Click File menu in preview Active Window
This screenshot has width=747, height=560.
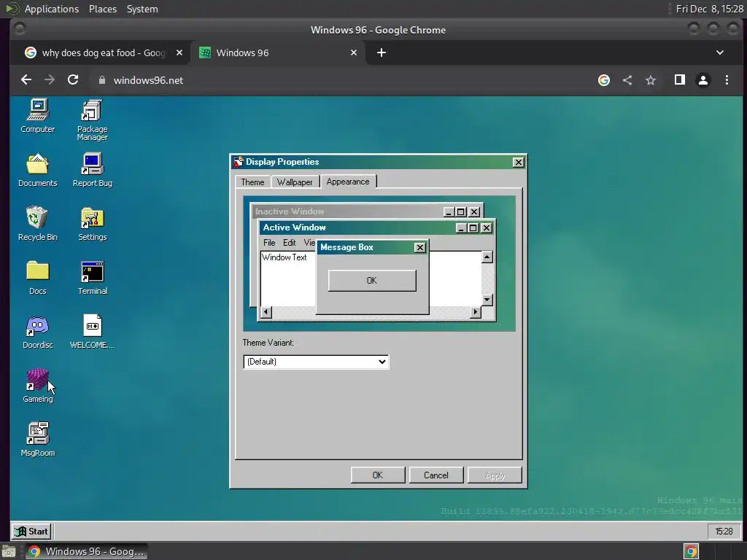[269, 243]
